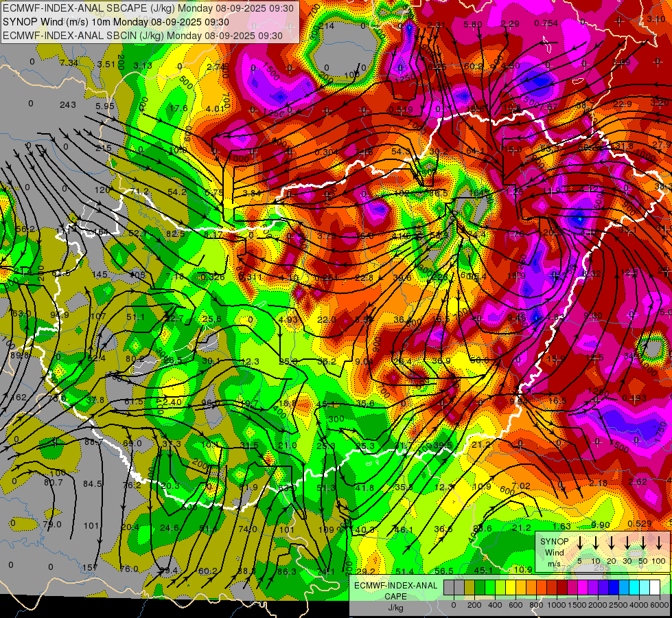This screenshot has width=672, height=618.
Task: Click the map value 22.9
Action: (623, 104)
